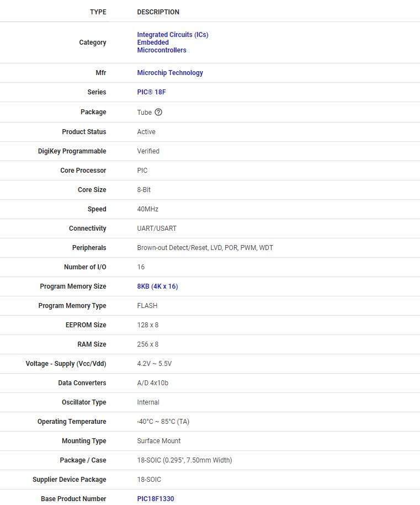420x505 pixels.
Task: Click the UART/USART connectivity value
Action: [x=157, y=228]
